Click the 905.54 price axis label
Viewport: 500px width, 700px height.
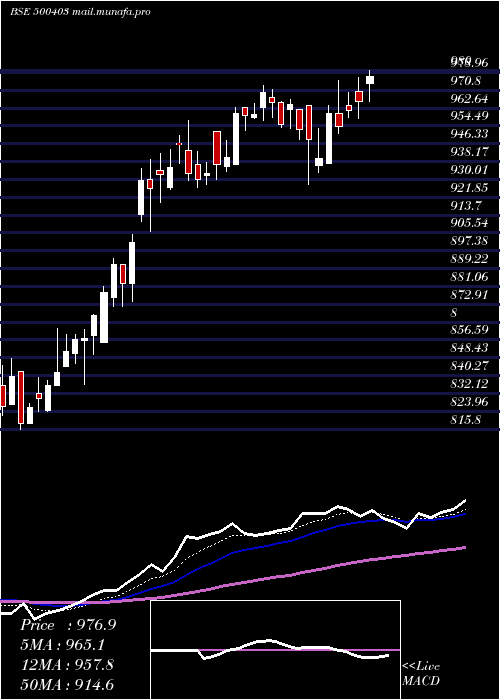pyautogui.click(x=469, y=223)
